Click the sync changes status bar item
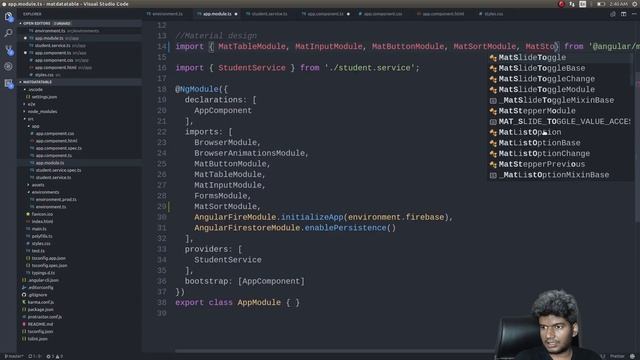Viewport: 640px width, 360px height. (35, 356)
